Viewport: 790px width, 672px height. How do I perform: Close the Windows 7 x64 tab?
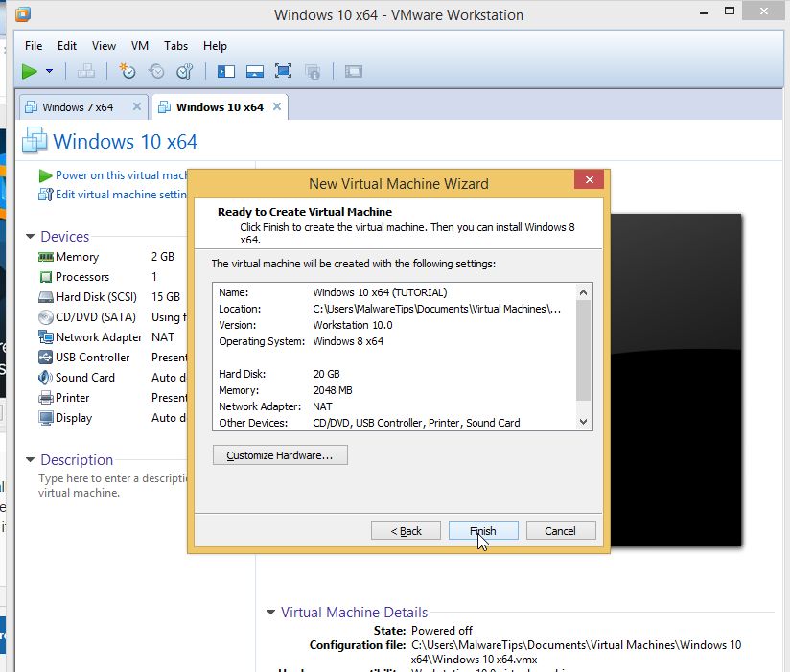pos(136,106)
